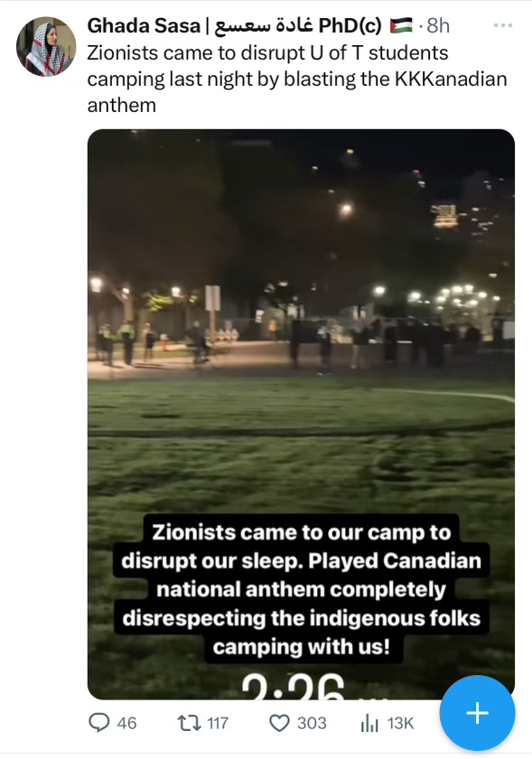
Task: Click the repost arrows icon
Action: [189, 723]
